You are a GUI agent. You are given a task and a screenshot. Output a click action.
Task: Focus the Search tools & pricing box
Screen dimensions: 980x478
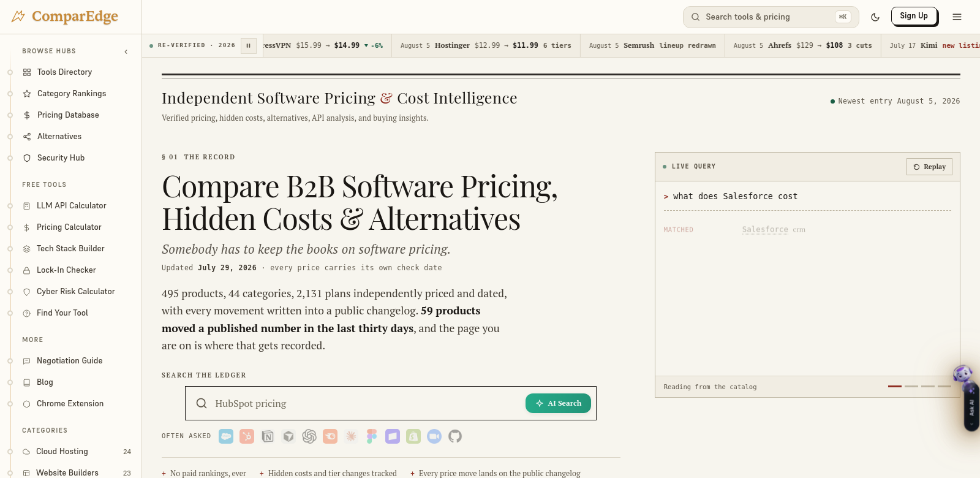pos(771,17)
